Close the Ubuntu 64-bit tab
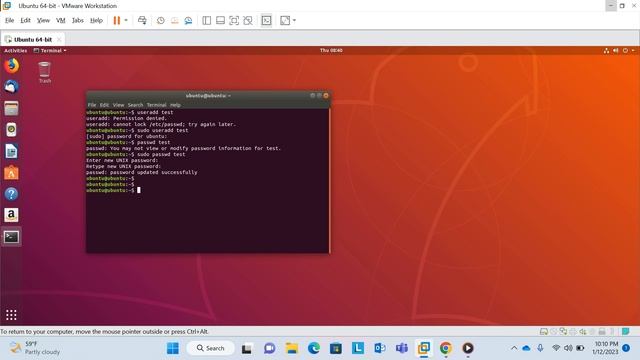 coord(59,40)
